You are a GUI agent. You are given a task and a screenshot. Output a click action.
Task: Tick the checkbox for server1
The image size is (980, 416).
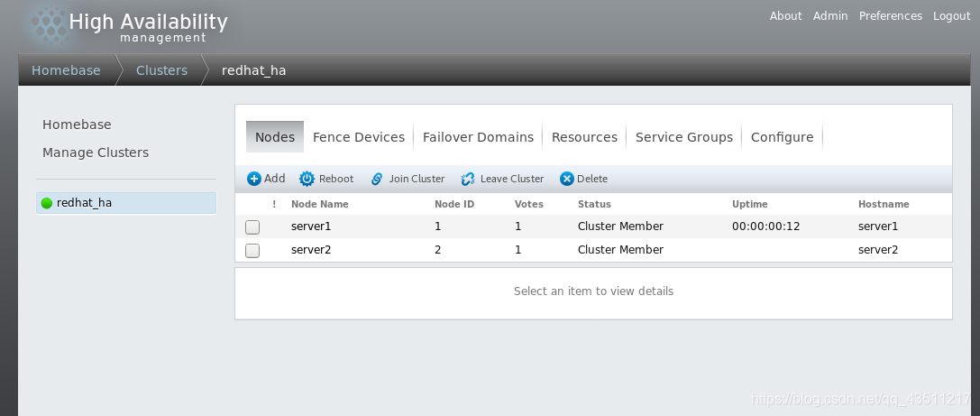(x=252, y=227)
